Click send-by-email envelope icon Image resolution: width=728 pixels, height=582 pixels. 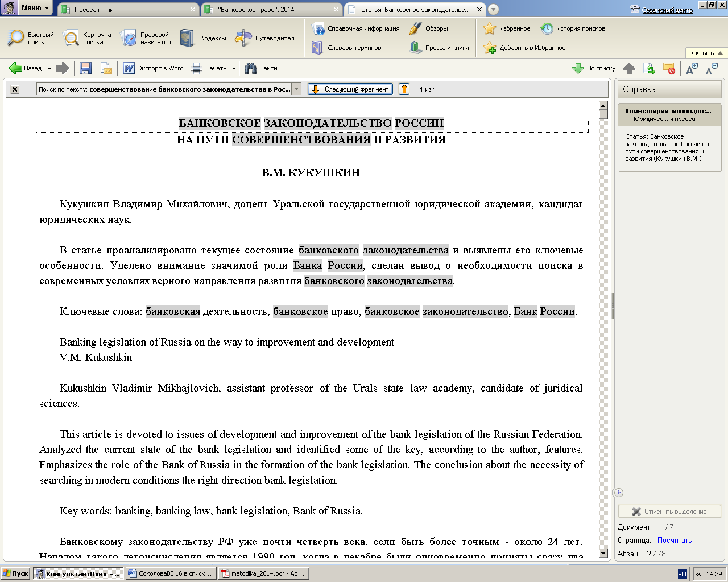[106, 68]
